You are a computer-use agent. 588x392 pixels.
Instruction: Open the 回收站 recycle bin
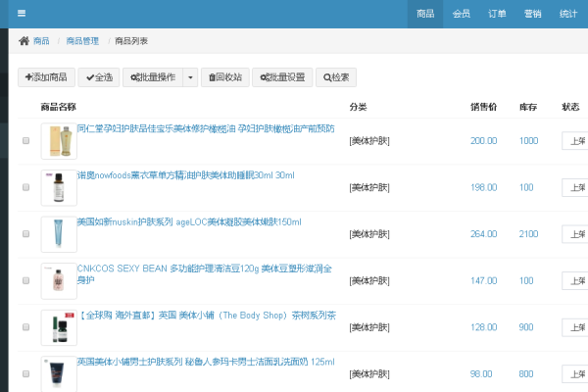[x=225, y=77]
